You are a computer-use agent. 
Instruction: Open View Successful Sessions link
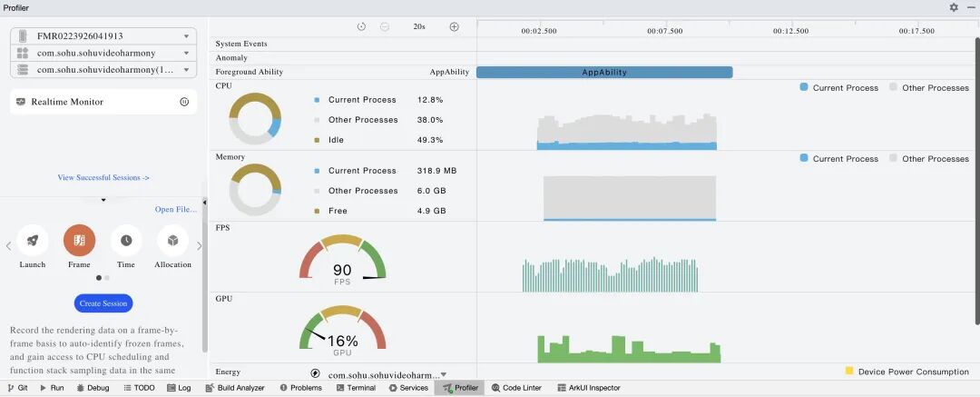click(x=103, y=177)
